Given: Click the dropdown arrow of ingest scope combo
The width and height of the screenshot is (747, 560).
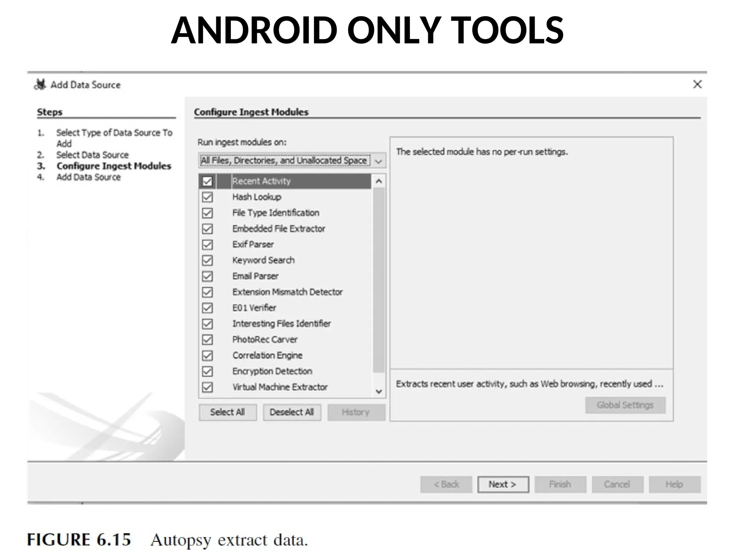Looking at the screenshot, I should (x=379, y=161).
